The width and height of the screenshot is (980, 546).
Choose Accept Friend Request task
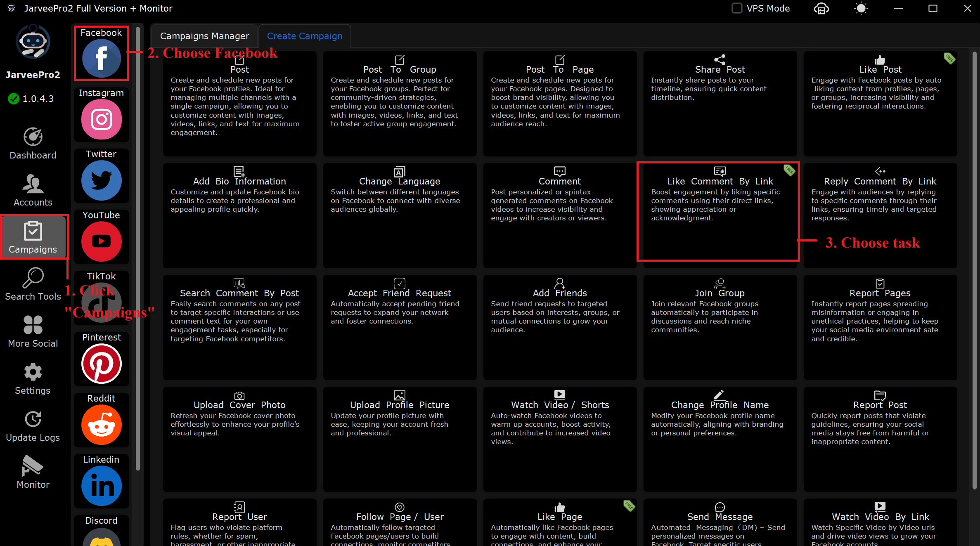coord(400,327)
